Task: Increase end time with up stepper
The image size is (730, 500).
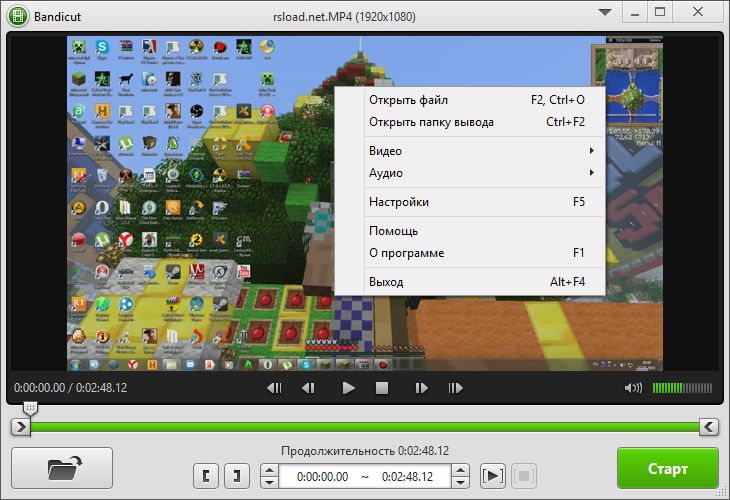Action: [460, 470]
